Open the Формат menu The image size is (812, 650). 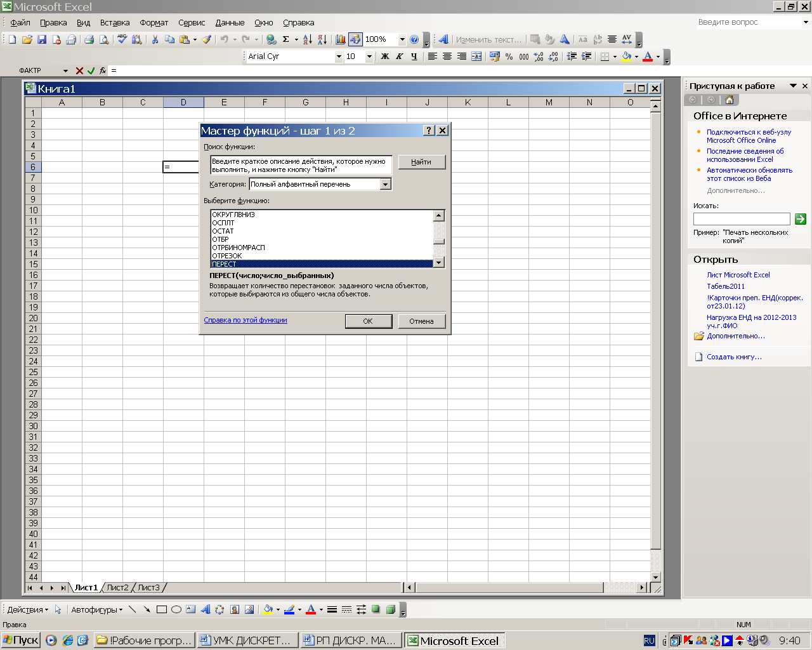click(x=154, y=22)
